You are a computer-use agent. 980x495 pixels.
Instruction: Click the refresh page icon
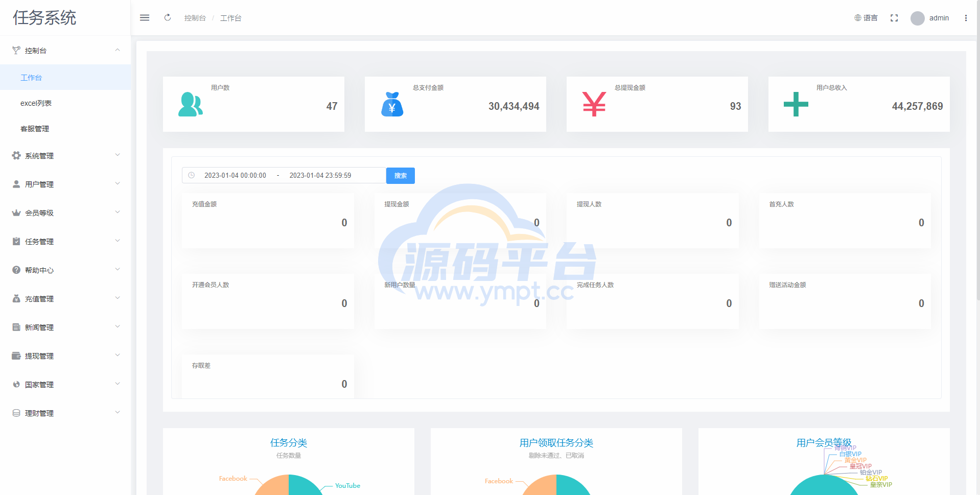pyautogui.click(x=168, y=18)
